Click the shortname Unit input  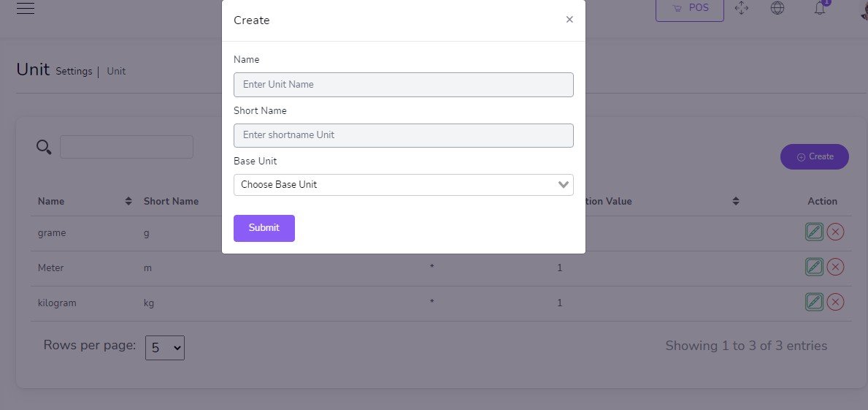click(x=403, y=135)
